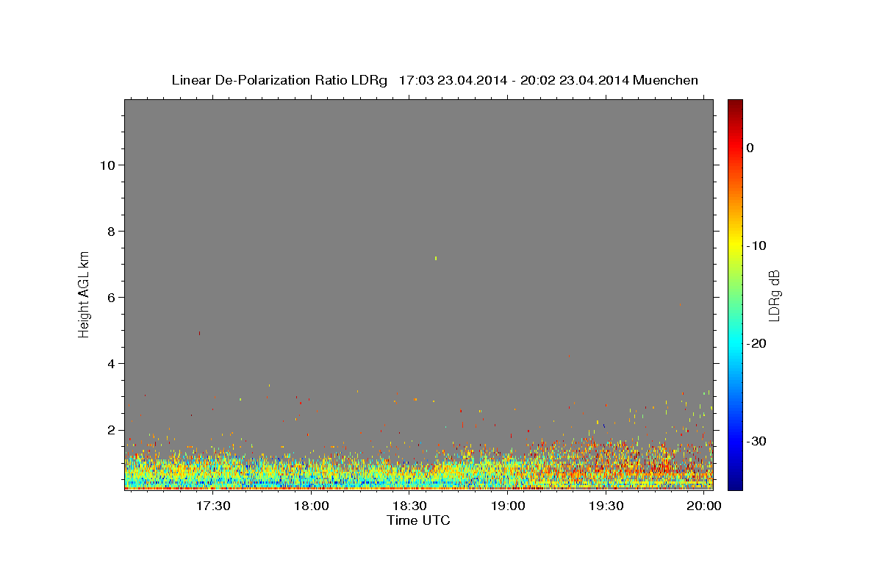
Task: Click the 'Height AGL km' axis label
Action: (x=85, y=293)
